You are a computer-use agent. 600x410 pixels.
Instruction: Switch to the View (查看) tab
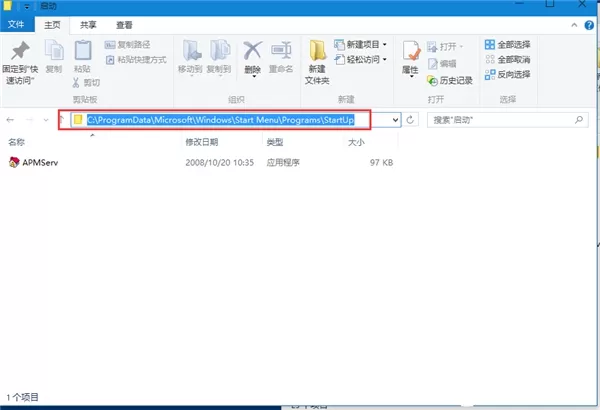(124, 25)
